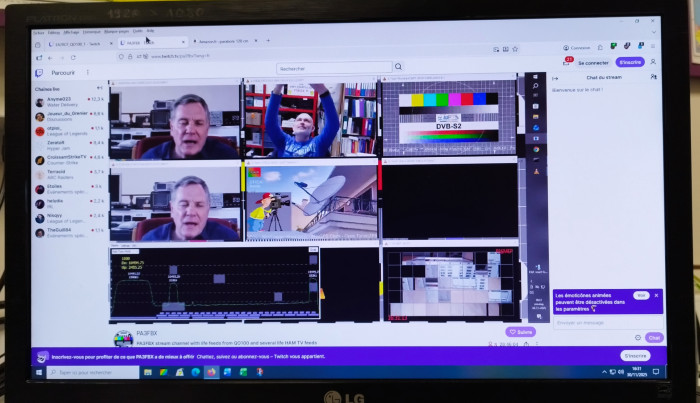Open chat settings gear icon near Chat button

point(638,338)
